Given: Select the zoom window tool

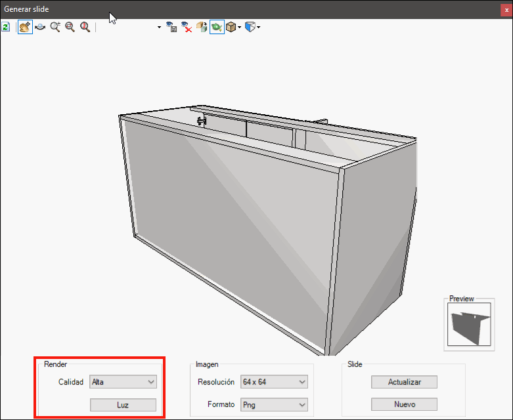Looking at the screenshot, I should coord(70,27).
